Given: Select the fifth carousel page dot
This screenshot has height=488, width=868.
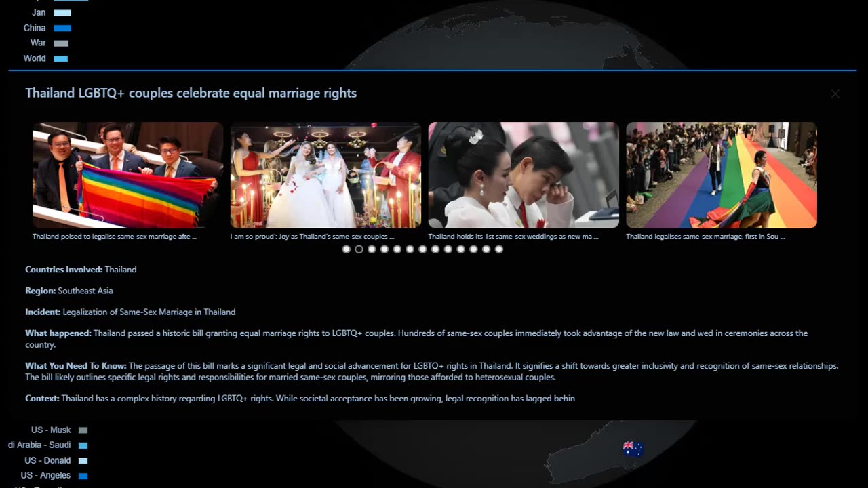Looking at the screenshot, I should coord(397,249).
